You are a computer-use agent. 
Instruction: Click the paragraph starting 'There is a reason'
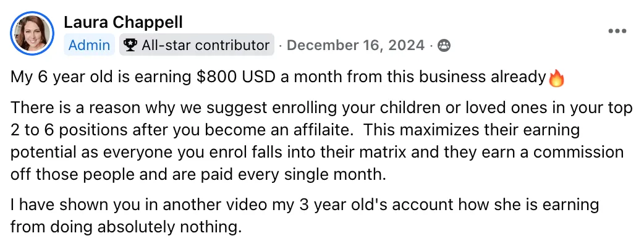click(321, 142)
